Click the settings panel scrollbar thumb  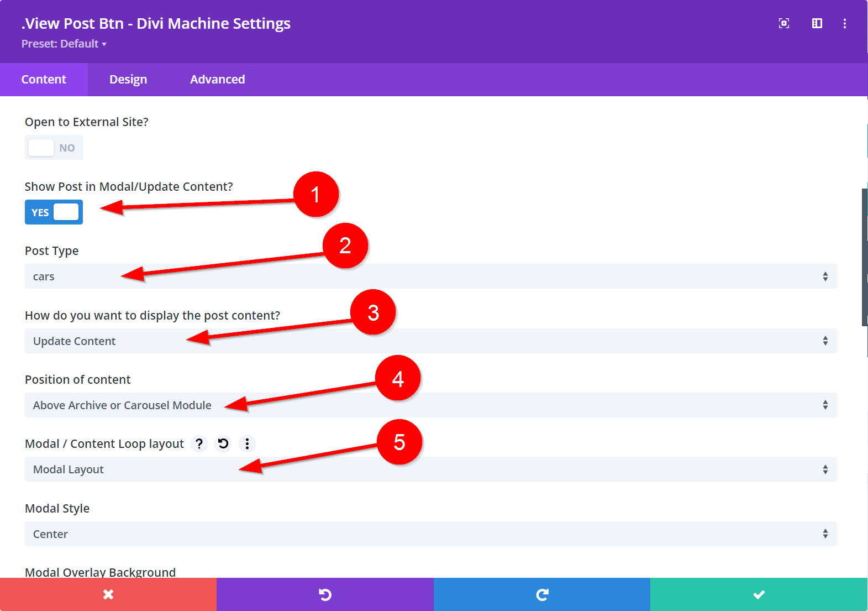point(865,257)
